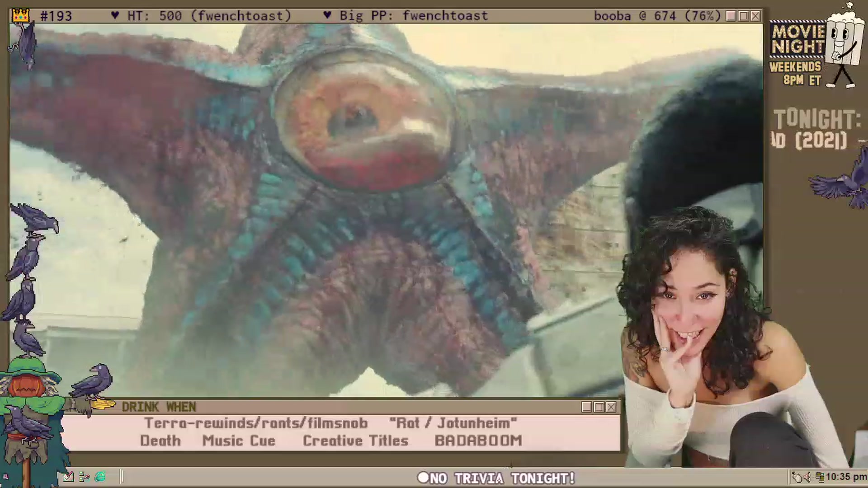Click the Big PP: fwenchtoast label

click(414, 16)
